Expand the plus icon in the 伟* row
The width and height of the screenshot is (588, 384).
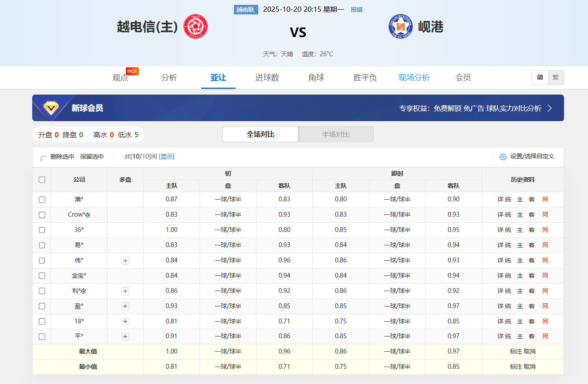click(x=125, y=261)
